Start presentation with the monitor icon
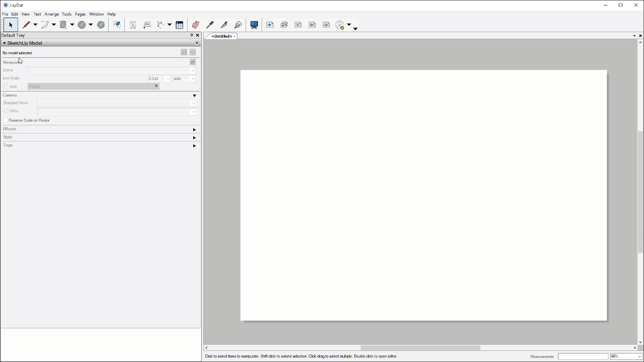The height and width of the screenshot is (362, 644). [254, 25]
